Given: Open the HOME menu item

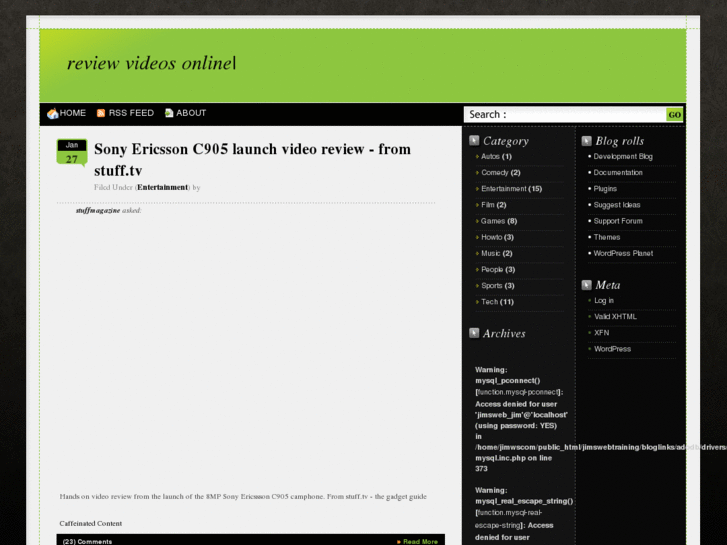Looking at the screenshot, I should (x=73, y=113).
